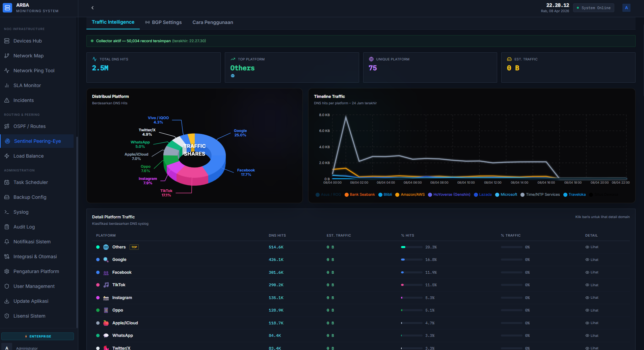Click the Backup Config icon
This screenshot has width=644, height=350.
[7, 197]
